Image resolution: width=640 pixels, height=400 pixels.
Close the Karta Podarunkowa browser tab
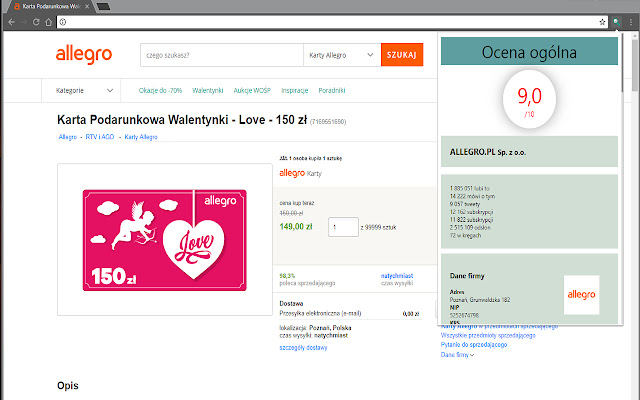coord(87,7)
